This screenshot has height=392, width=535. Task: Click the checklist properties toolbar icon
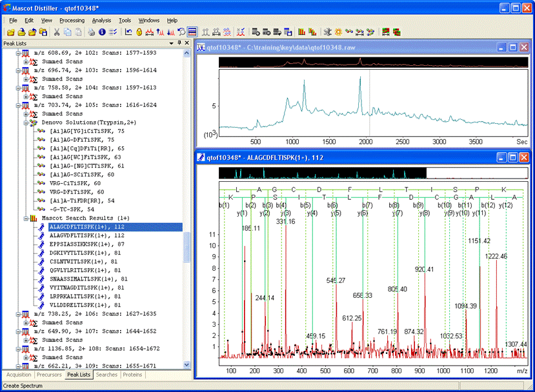(113, 32)
